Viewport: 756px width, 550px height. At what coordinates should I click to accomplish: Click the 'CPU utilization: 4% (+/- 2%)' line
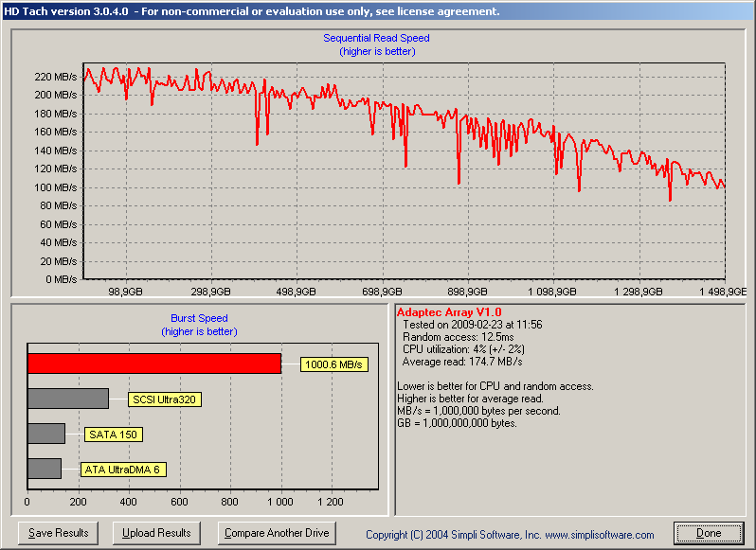click(463, 349)
